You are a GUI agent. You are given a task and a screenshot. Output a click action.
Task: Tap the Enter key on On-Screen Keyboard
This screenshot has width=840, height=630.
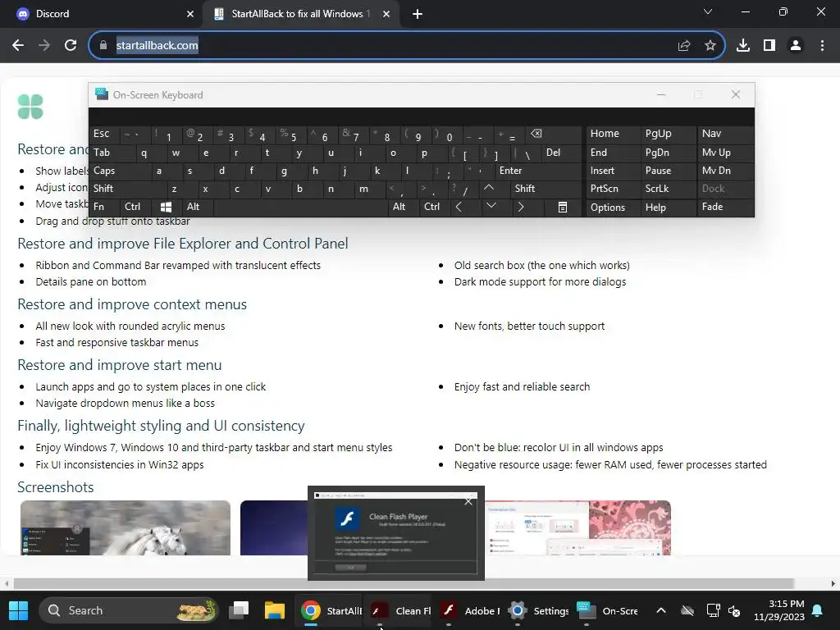pyautogui.click(x=537, y=171)
